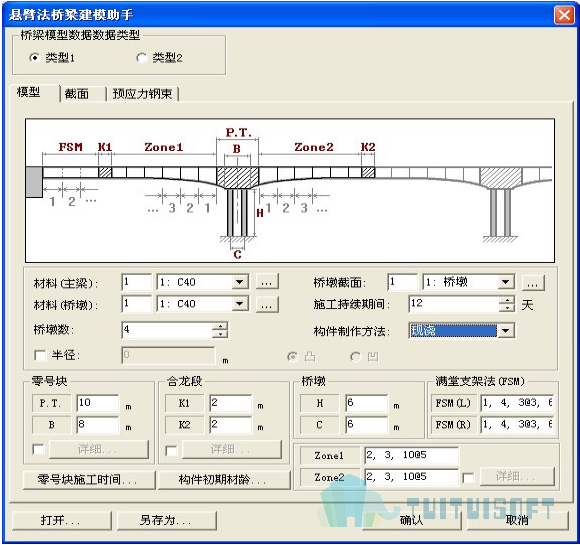Confirm with the 确认 button
Viewport: 580px width, 545px height.
click(412, 521)
